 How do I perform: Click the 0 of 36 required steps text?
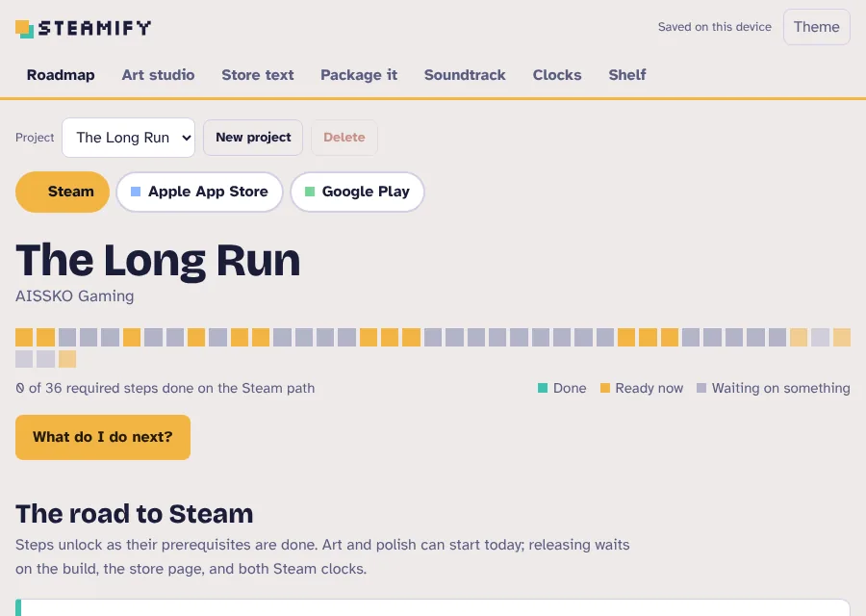click(166, 389)
